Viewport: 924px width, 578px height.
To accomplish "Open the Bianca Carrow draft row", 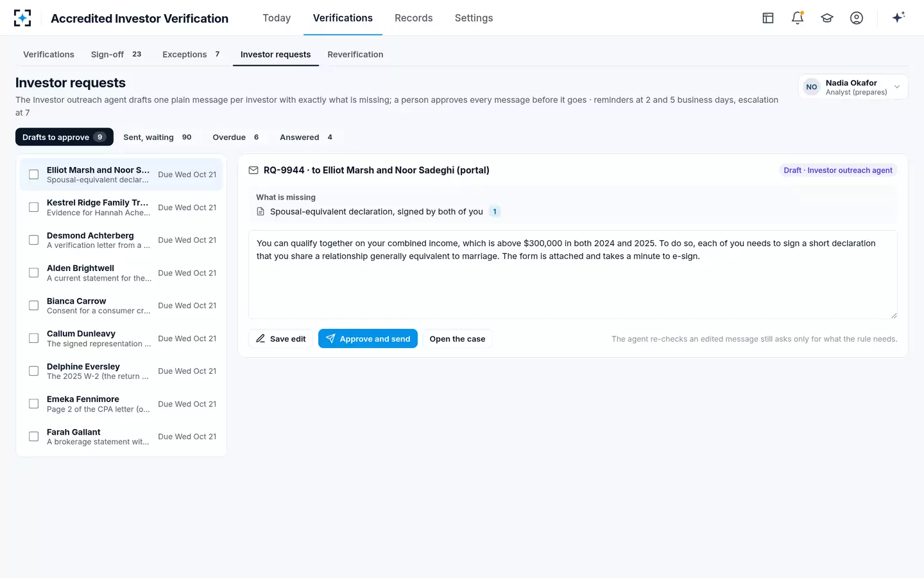I will (x=121, y=306).
